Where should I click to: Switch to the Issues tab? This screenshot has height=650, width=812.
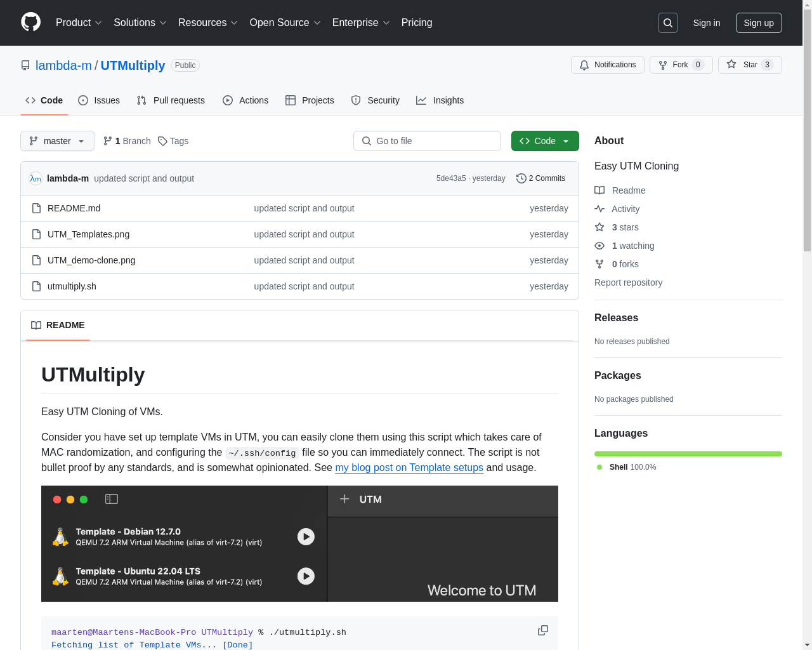pyautogui.click(x=99, y=100)
